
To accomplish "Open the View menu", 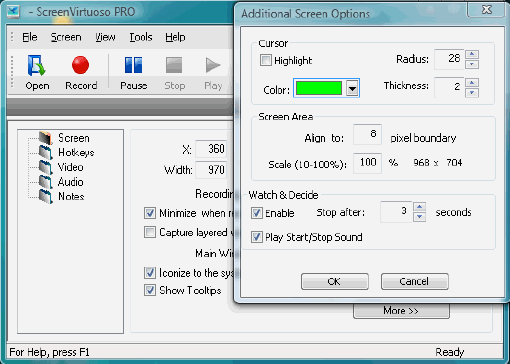I will 105,37.
